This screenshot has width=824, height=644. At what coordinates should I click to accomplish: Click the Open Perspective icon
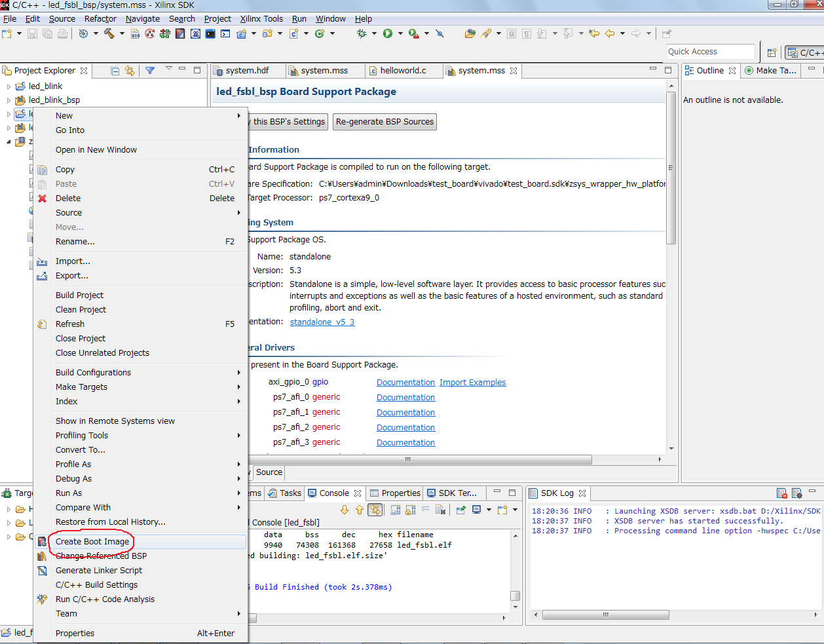(x=772, y=52)
